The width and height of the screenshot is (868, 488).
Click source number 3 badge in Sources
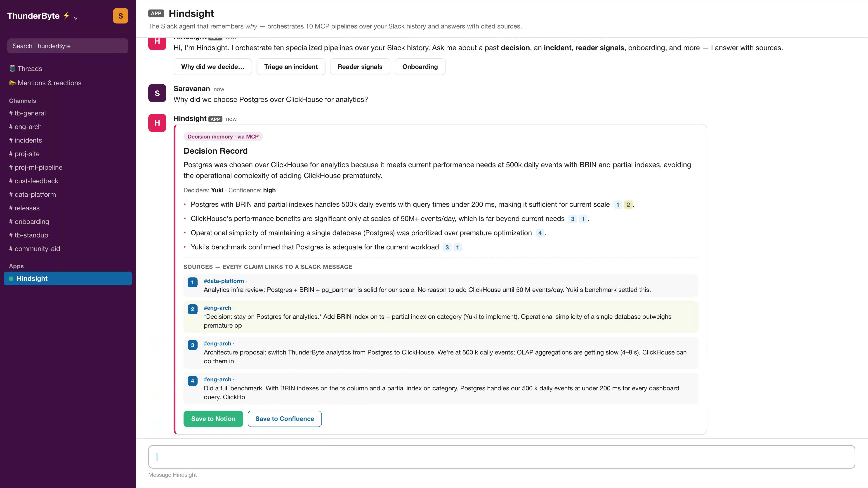click(x=192, y=345)
